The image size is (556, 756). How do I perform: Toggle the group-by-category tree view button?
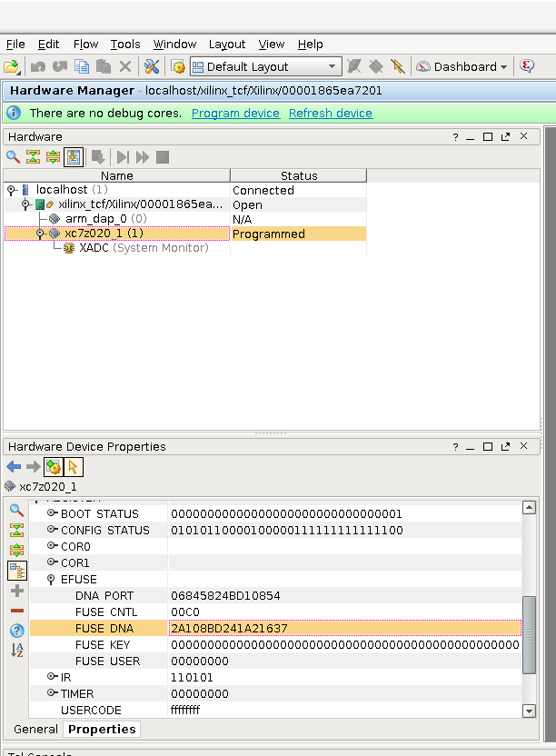(x=16, y=571)
